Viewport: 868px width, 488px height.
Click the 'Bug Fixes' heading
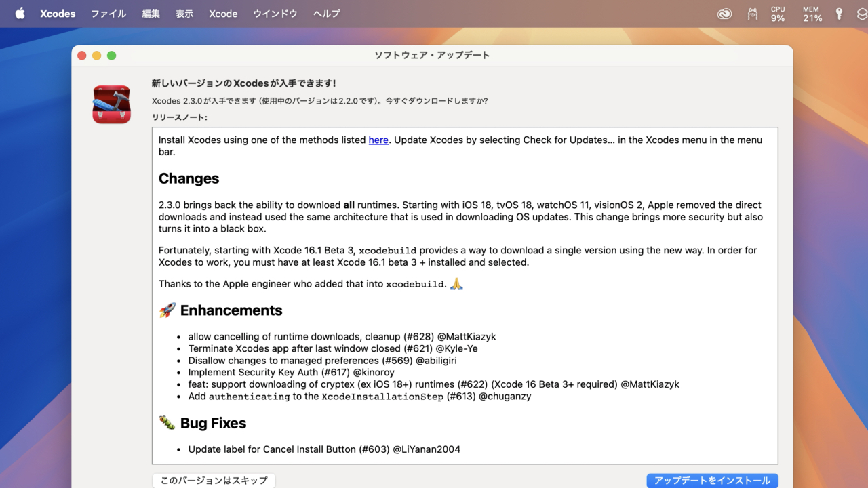(x=213, y=423)
